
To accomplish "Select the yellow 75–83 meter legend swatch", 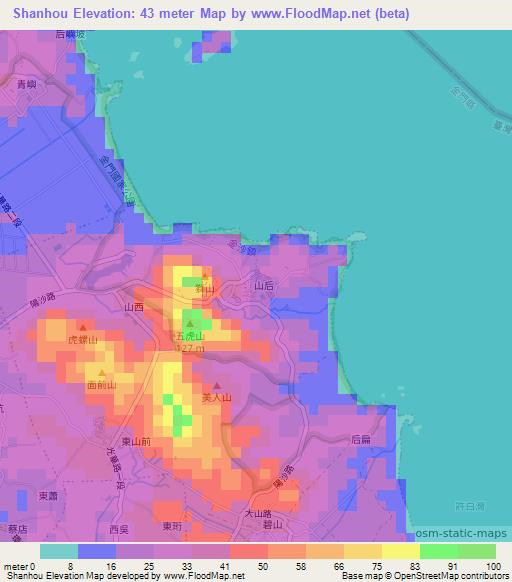I will click(401, 551).
